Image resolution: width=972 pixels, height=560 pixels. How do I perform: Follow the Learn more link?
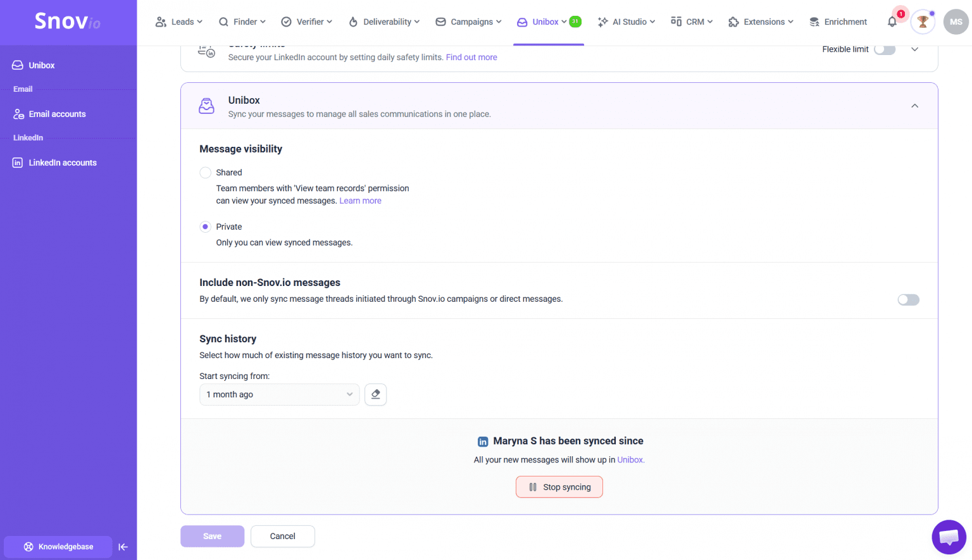[360, 201]
